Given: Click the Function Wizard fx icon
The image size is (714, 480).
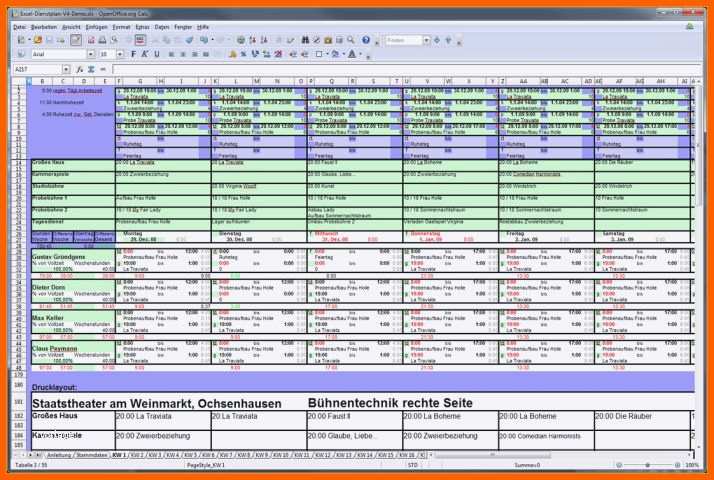Looking at the screenshot, I should pyautogui.click(x=80, y=69).
